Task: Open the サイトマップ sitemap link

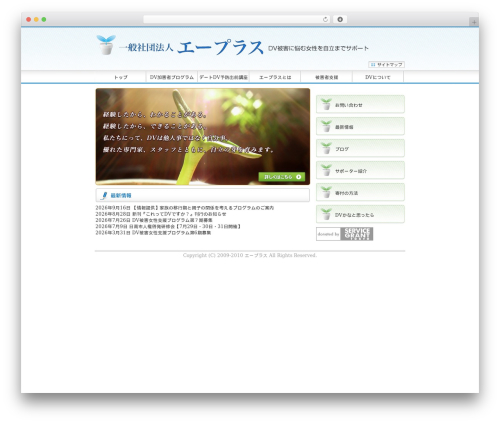Action: (x=386, y=65)
